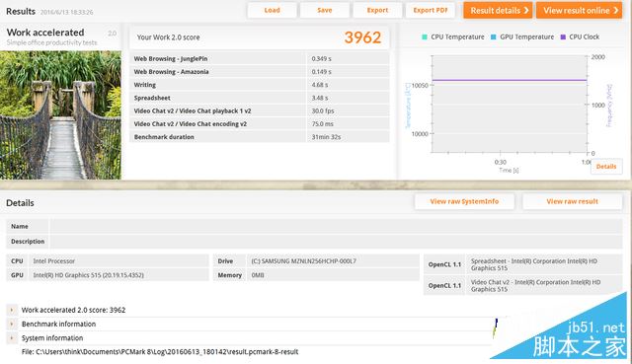Screen dimensions: 632x364
Task: Click OpenCL Spreadsheet device entry
Action: 534,264
